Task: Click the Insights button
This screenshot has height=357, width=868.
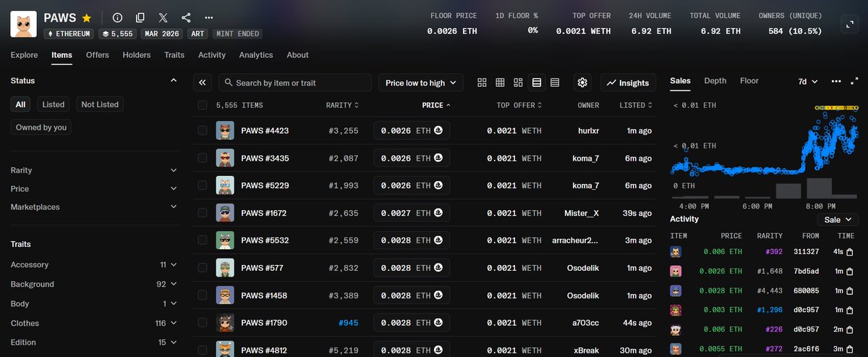Action: pyautogui.click(x=628, y=83)
